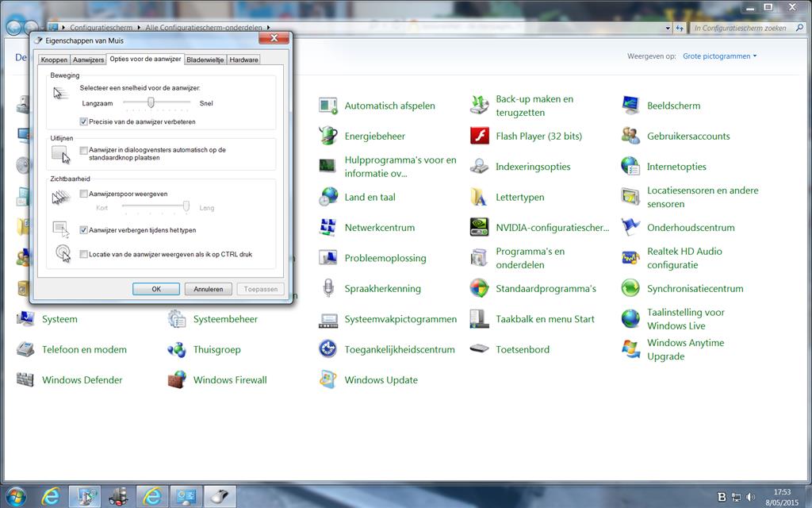Uncheck 'Aanwijzer verbergen tijdens het typen'

click(84, 230)
